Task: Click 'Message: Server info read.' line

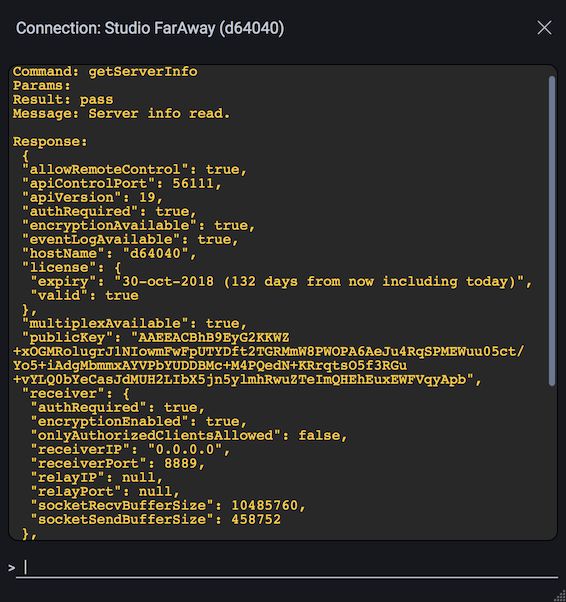Action: point(121,114)
